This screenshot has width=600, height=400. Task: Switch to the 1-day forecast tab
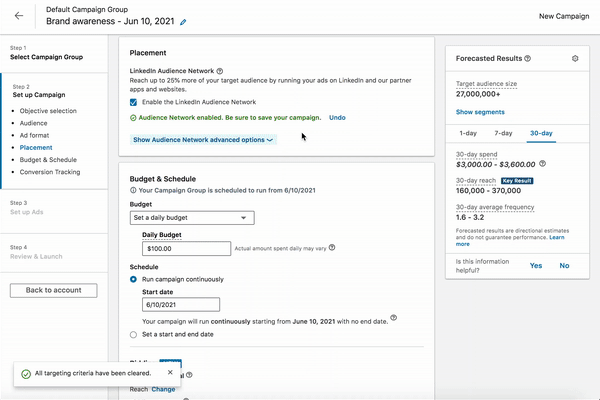pyautogui.click(x=467, y=132)
